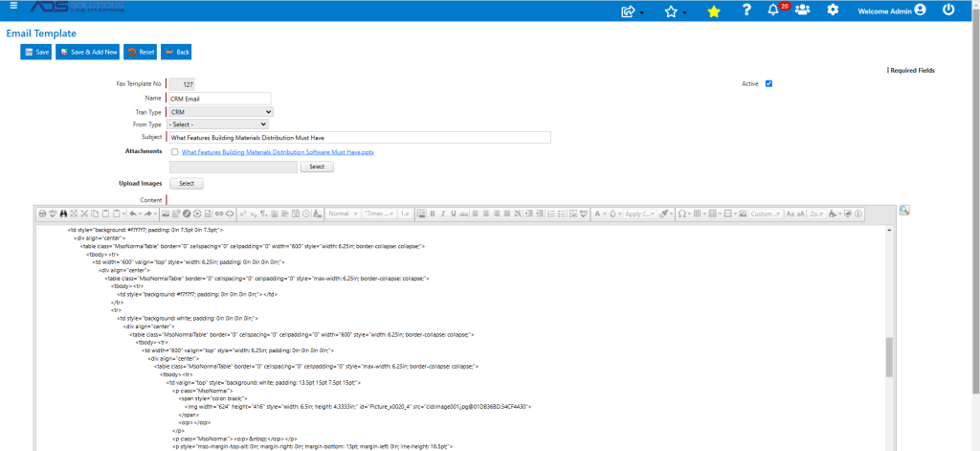Open settings with the gear icon
The width and height of the screenshot is (980, 451).
833,10
